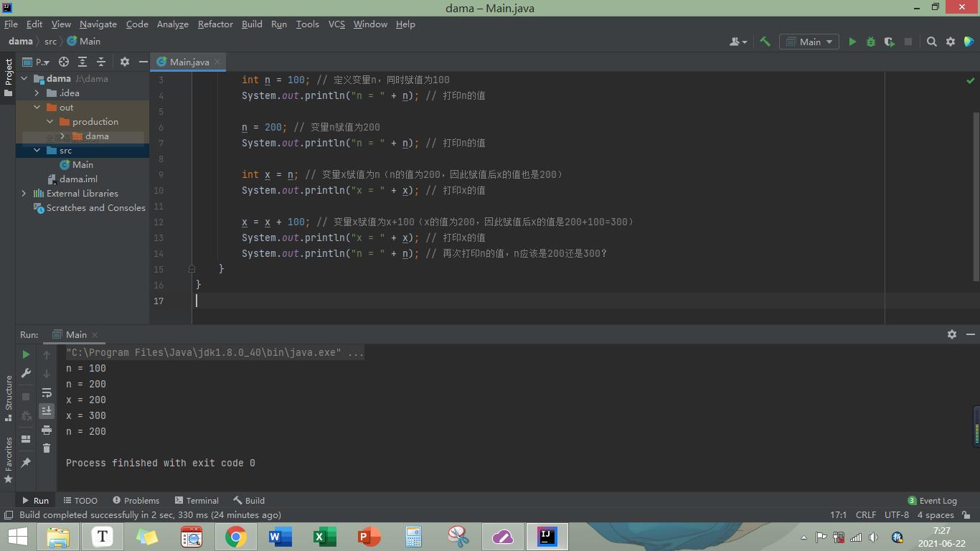The width and height of the screenshot is (980, 551).
Task: Open Project panel options gear
Action: [x=125, y=62]
